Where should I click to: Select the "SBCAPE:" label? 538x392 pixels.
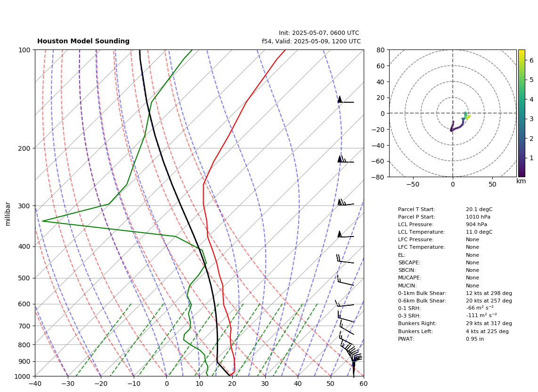click(409, 262)
